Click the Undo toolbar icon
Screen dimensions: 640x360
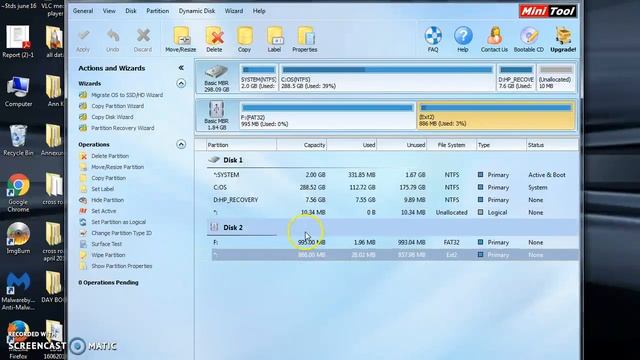click(113, 40)
